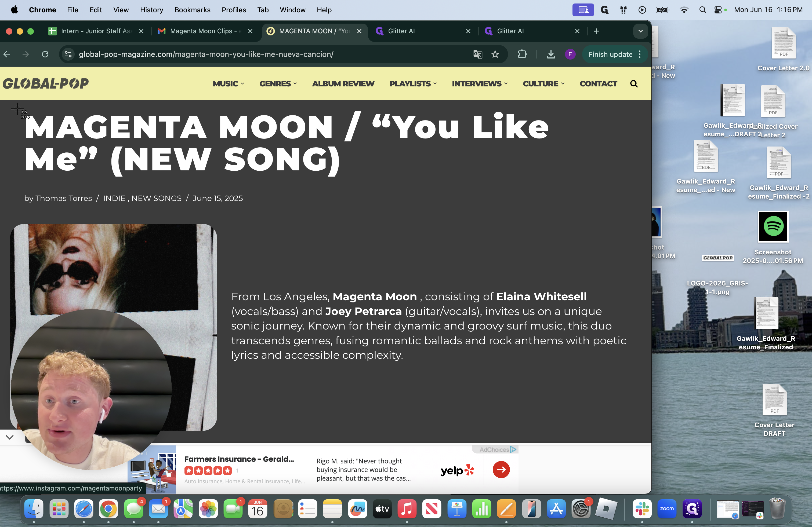Image resolution: width=812 pixels, height=527 pixels.
Task: Click the AdChoices icon
Action: coord(513,449)
